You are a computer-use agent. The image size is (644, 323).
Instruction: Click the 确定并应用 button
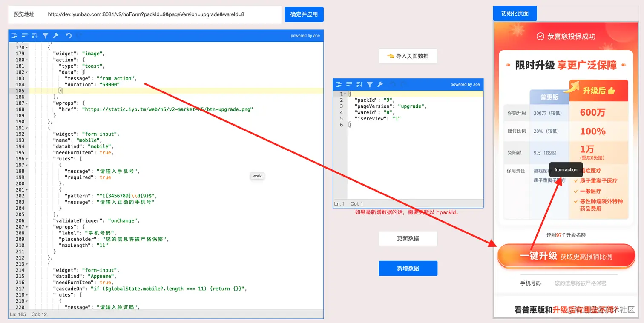[x=304, y=14]
